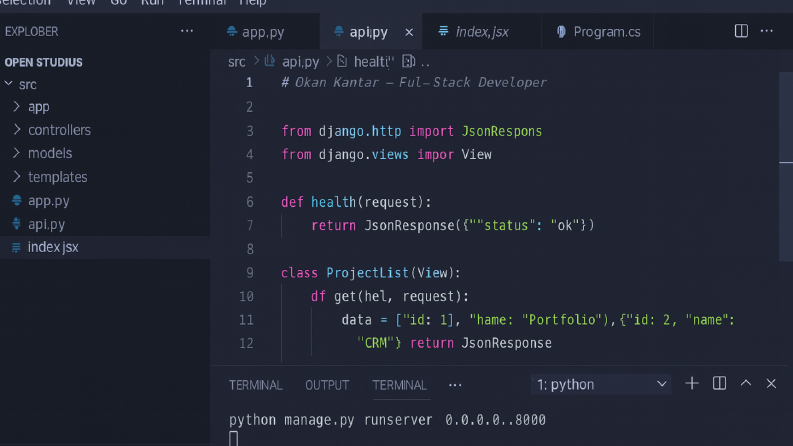Select the underlined TERMINAL panel tab
This screenshot has height=446, width=793.
tap(400, 385)
